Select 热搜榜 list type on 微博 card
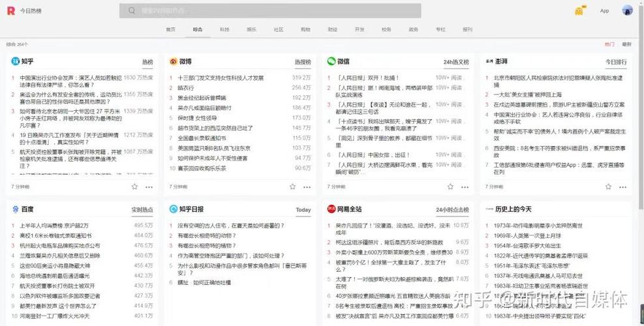The height and width of the screenshot is (326, 644). 303,62
